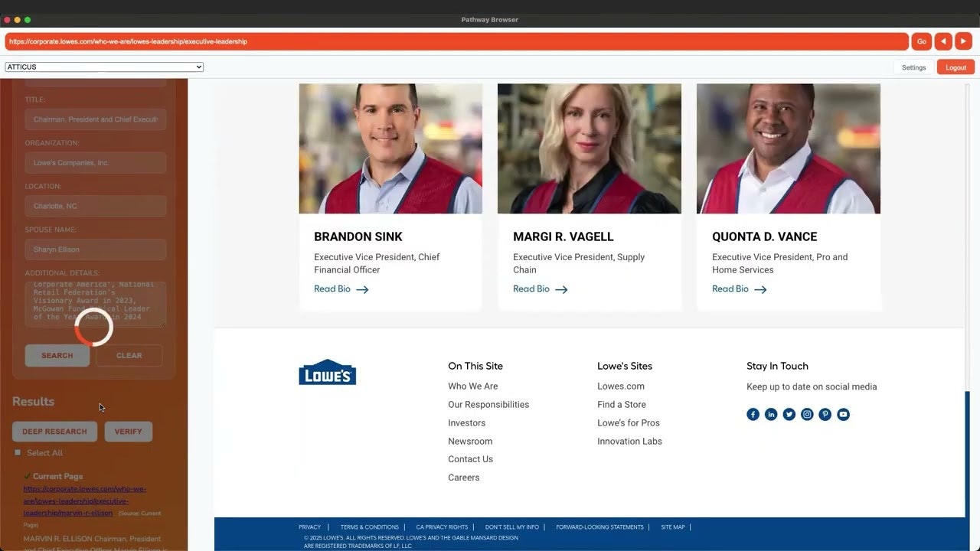The height and width of the screenshot is (551, 980).
Task: Open Terms & Conditions link
Action: coord(370,527)
